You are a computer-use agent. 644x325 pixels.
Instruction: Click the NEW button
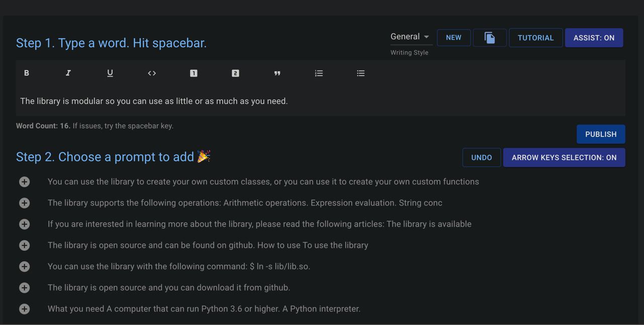point(453,38)
